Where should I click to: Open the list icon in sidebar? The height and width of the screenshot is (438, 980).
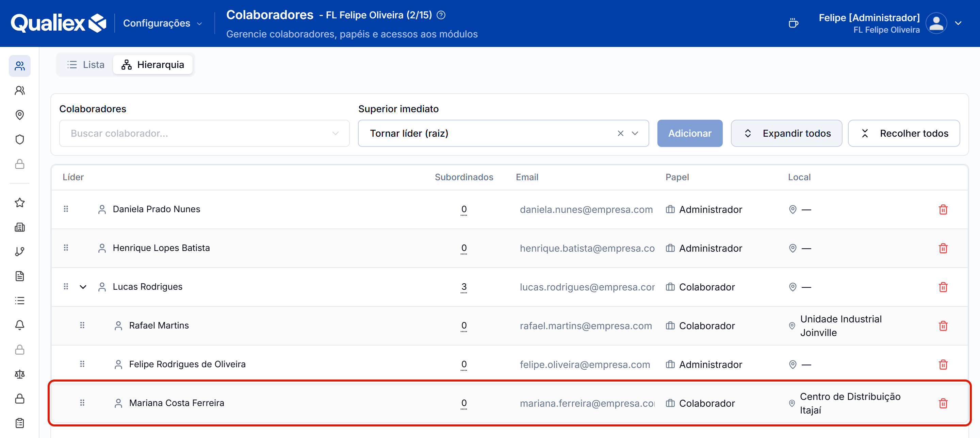tap(20, 301)
